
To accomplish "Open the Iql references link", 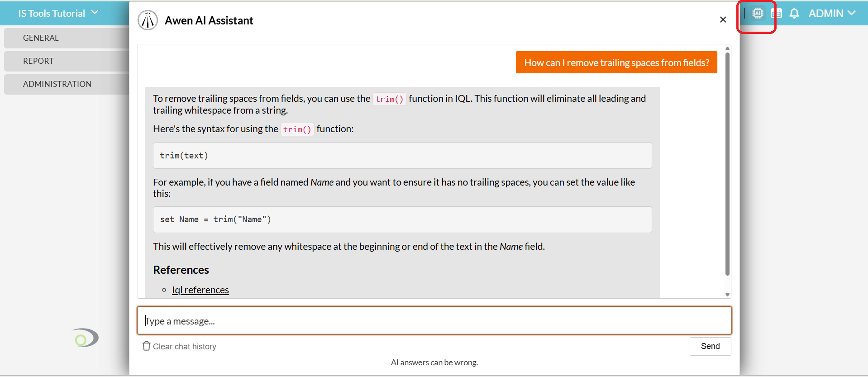I will (200, 290).
